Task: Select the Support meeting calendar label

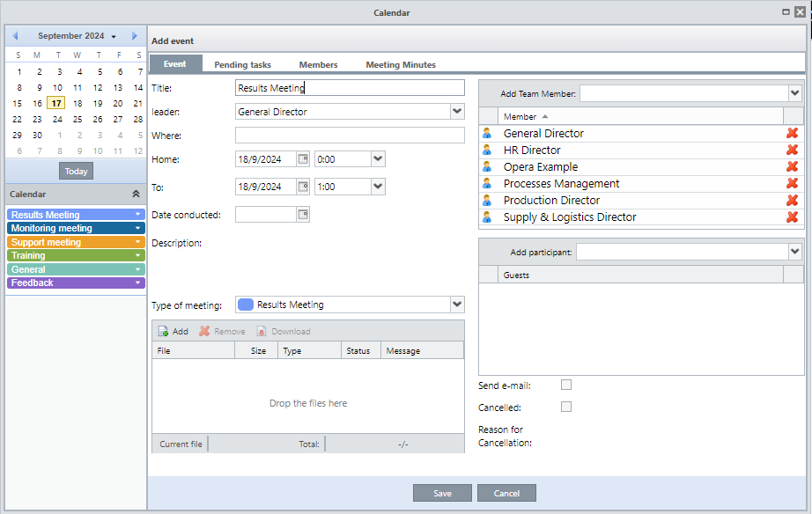Action: coord(46,242)
